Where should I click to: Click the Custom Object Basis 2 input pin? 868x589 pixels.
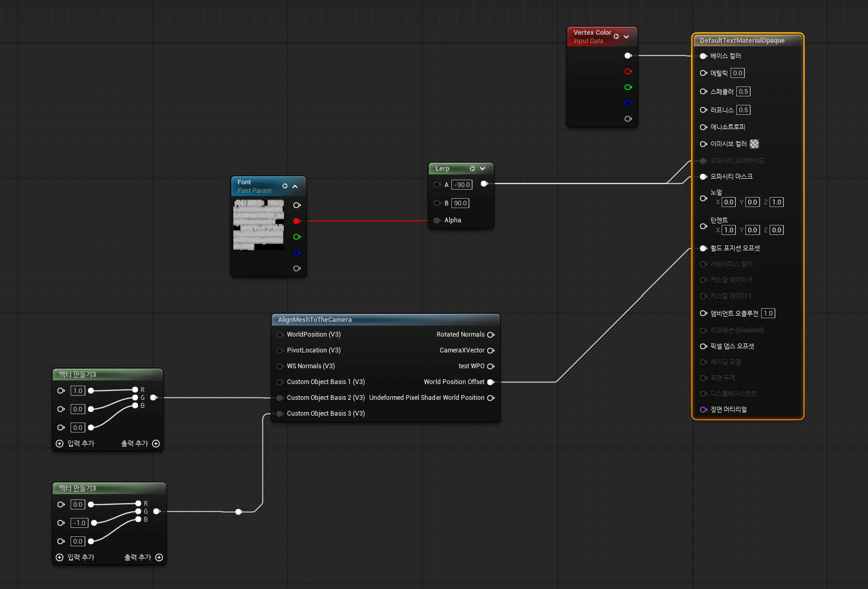pyautogui.click(x=280, y=398)
